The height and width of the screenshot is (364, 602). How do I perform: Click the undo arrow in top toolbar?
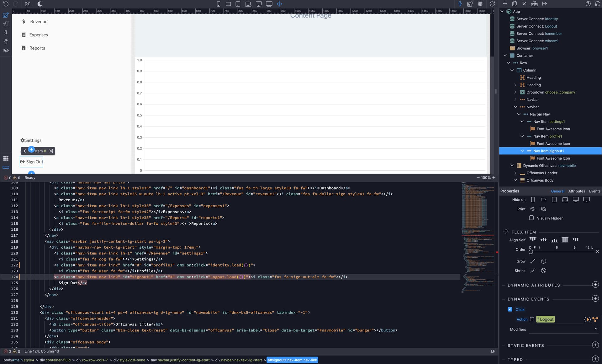click(x=6, y=4)
